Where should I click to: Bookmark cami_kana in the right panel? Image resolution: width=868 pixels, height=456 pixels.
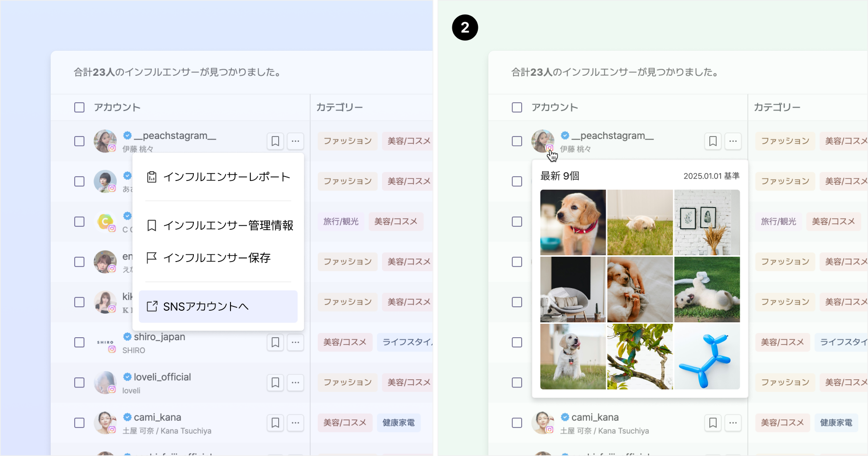713,423
